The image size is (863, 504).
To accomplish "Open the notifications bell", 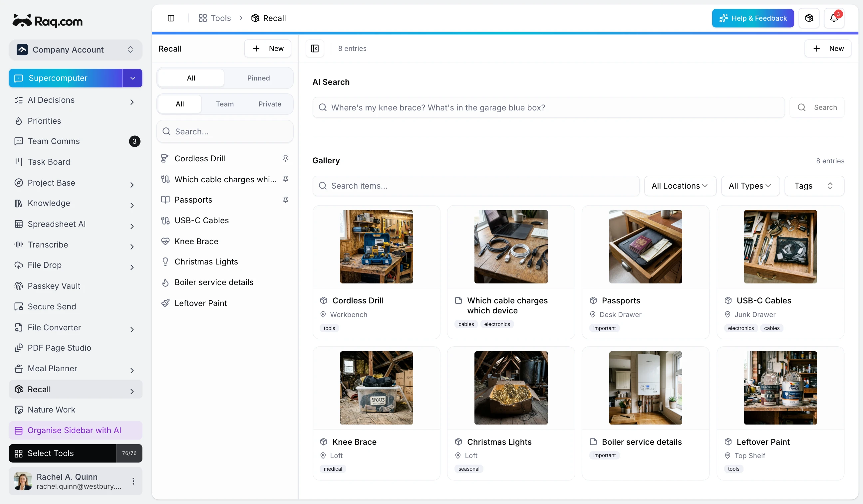I will click(x=834, y=18).
